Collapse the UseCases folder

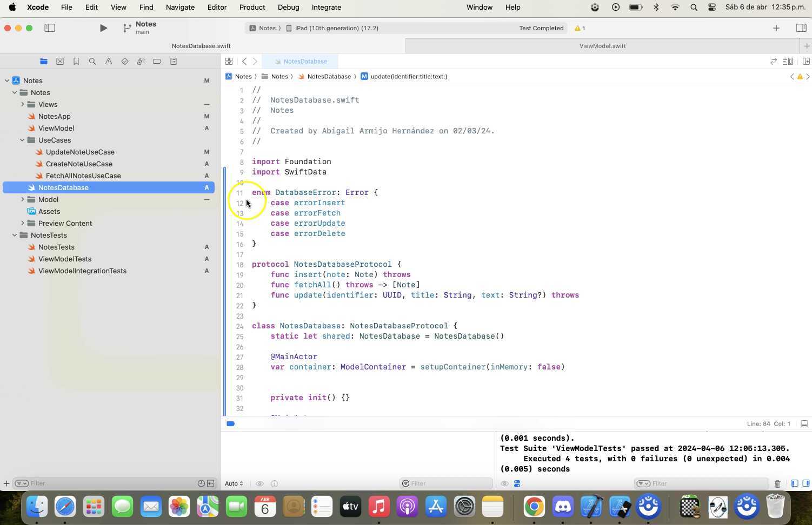click(23, 140)
